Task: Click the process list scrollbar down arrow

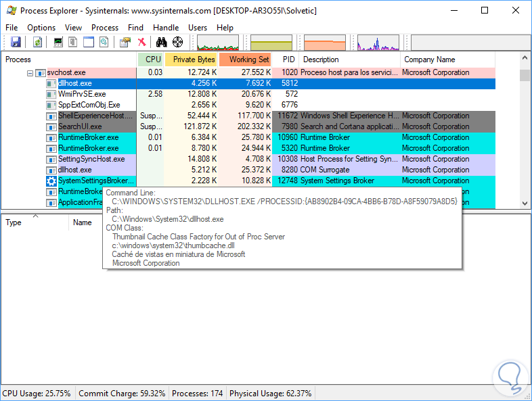Action: tap(525, 203)
